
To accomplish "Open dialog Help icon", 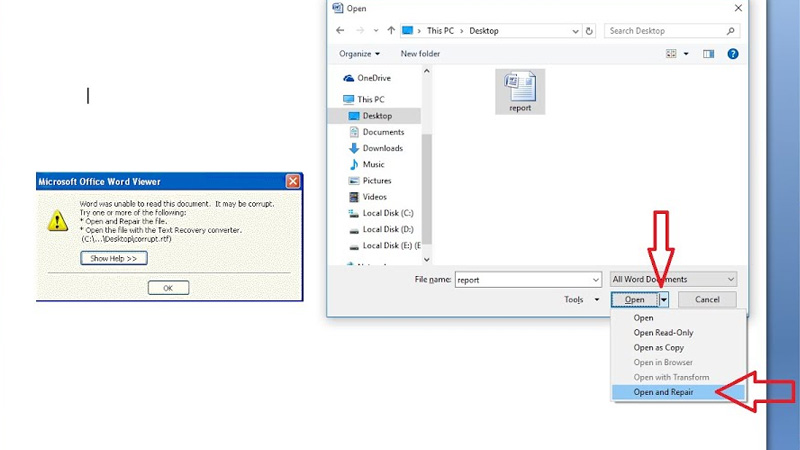I will [x=733, y=54].
